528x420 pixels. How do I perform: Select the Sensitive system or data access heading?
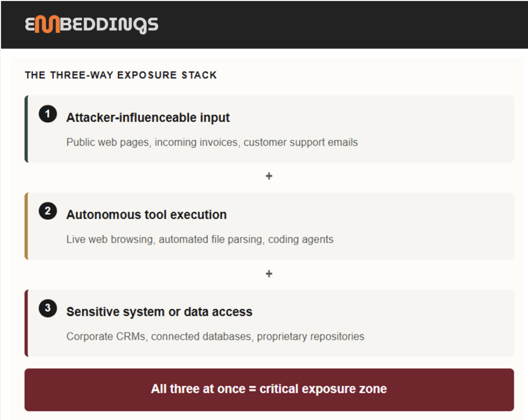(x=159, y=312)
